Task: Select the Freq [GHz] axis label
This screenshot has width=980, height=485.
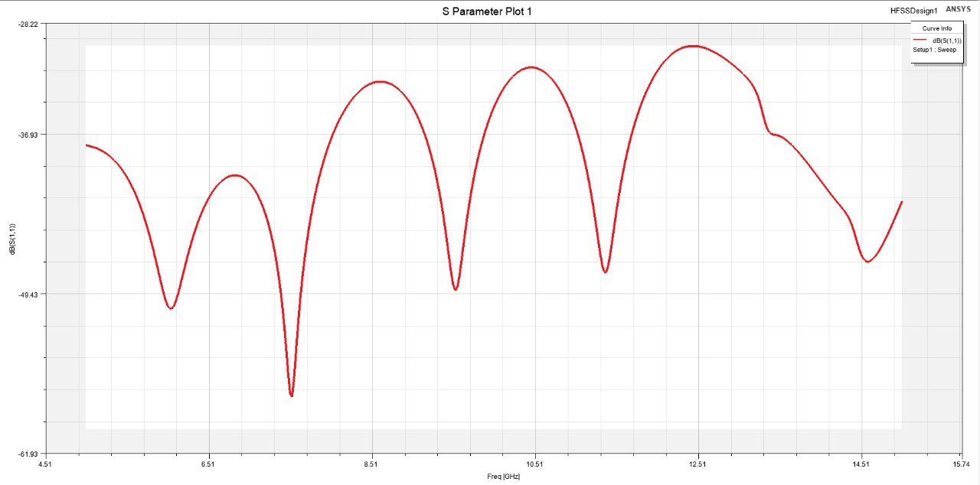Action: point(503,477)
